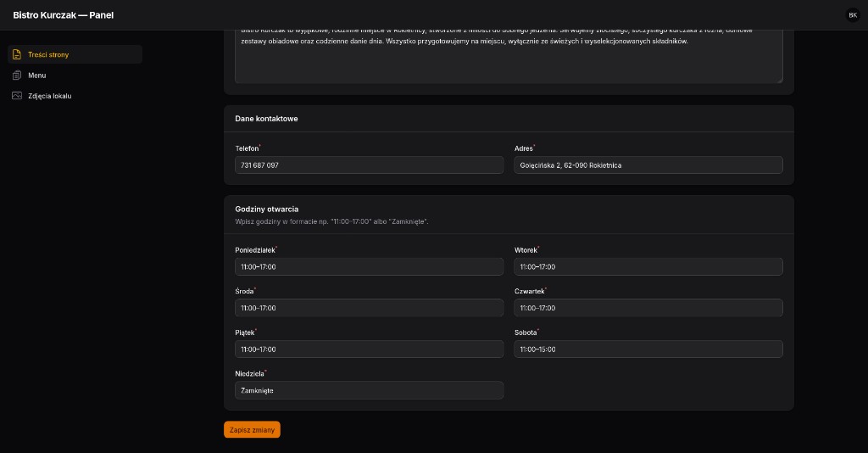Edit the Poniedziałek opening hours field
The width and height of the screenshot is (868, 453).
(x=370, y=266)
